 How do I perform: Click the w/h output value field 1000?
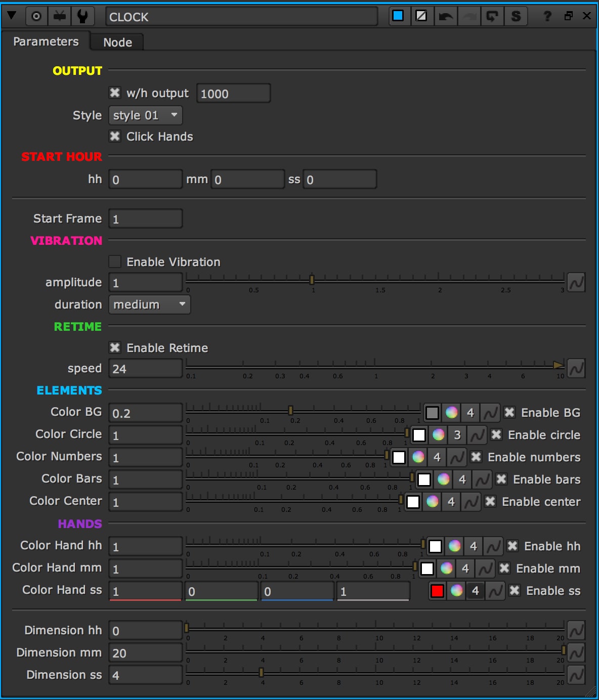pyautogui.click(x=233, y=94)
